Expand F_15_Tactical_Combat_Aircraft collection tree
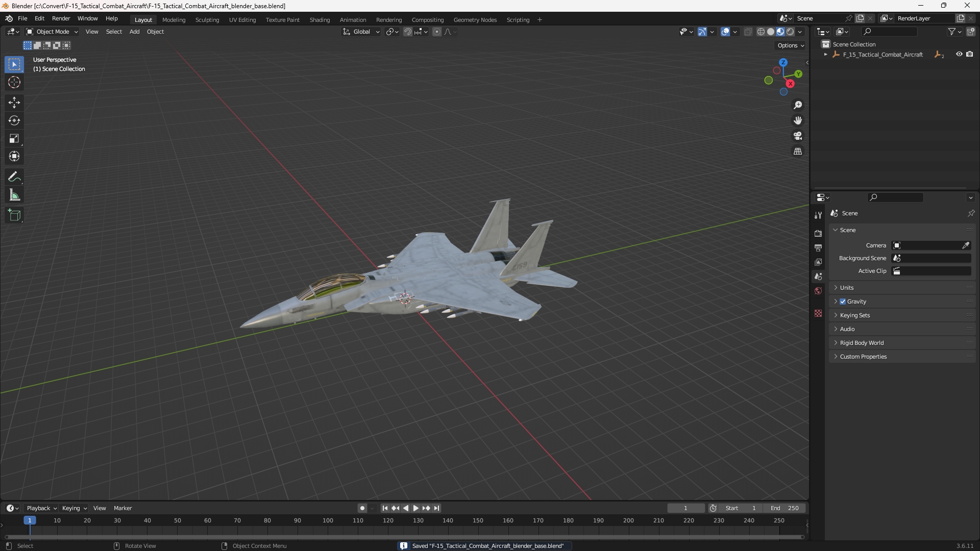 825,55
